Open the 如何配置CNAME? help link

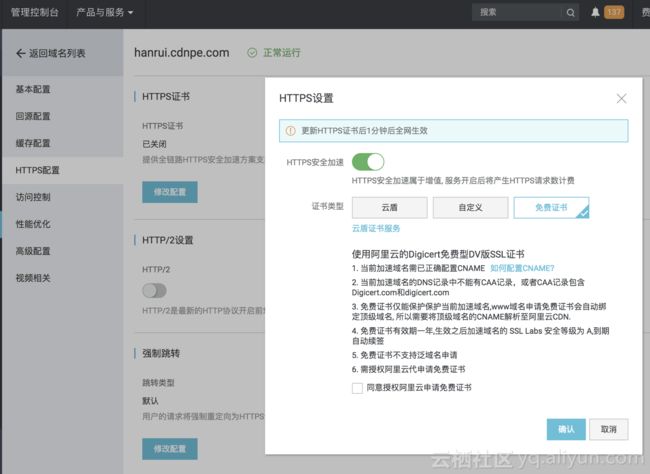pos(522,268)
